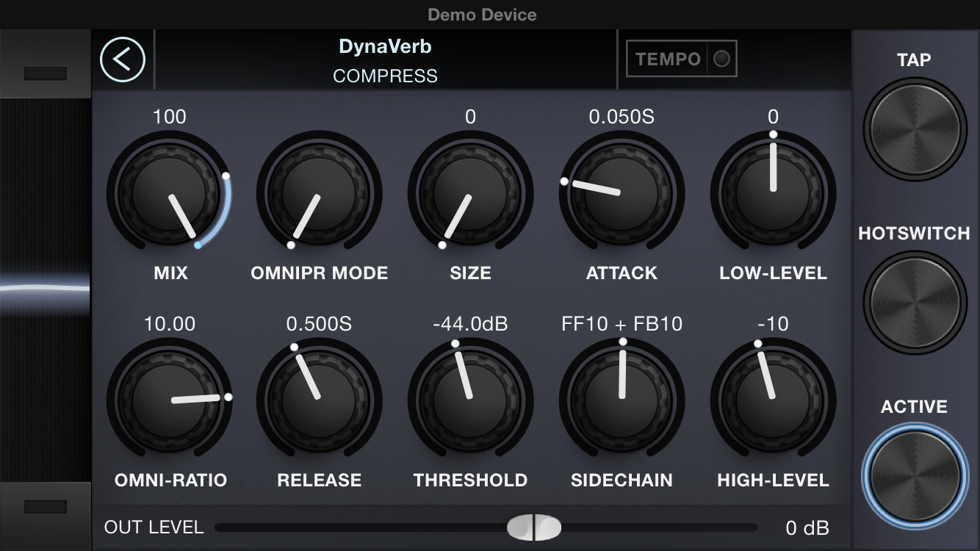Click the OUT LEVEL slider handle

click(x=534, y=527)
